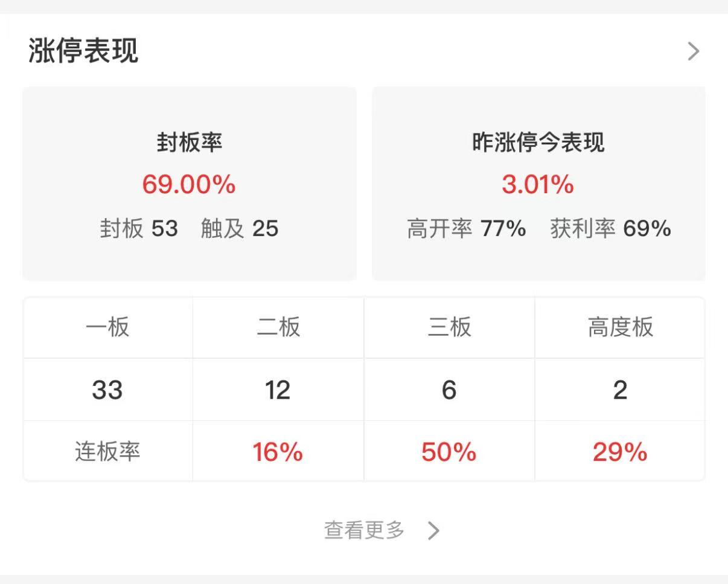Tap the chevron beside 查看更多
This screenshot has width=728, height=584.
click(433, 531)
